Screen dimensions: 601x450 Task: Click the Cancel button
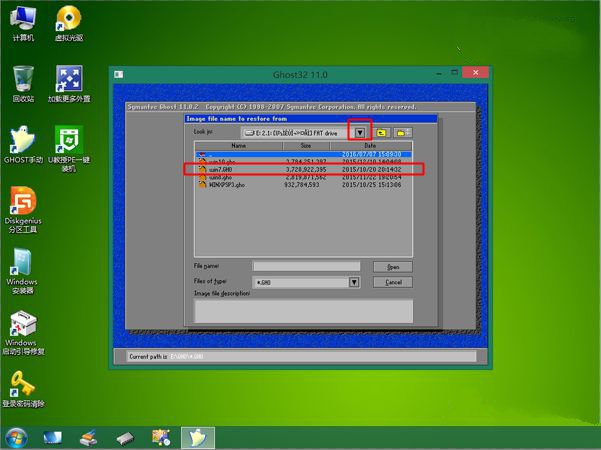[x=393, y=282]
